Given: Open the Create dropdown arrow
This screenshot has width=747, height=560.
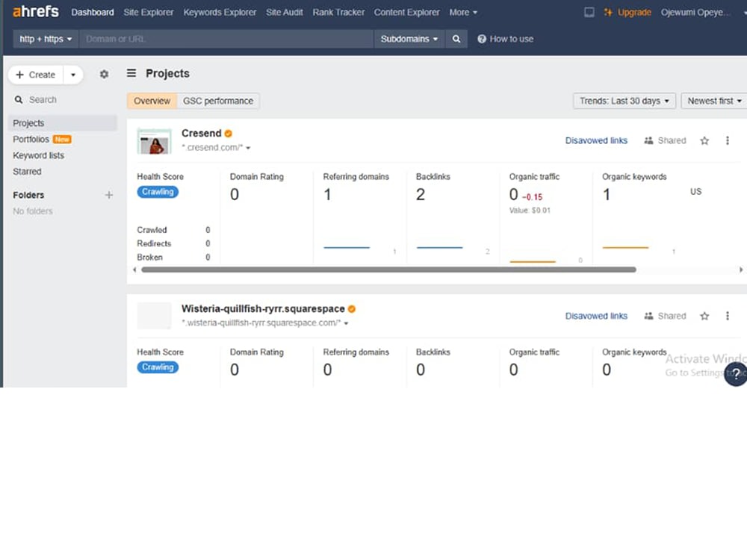Looking at the screenshot, I should click(x=73, y=75).
